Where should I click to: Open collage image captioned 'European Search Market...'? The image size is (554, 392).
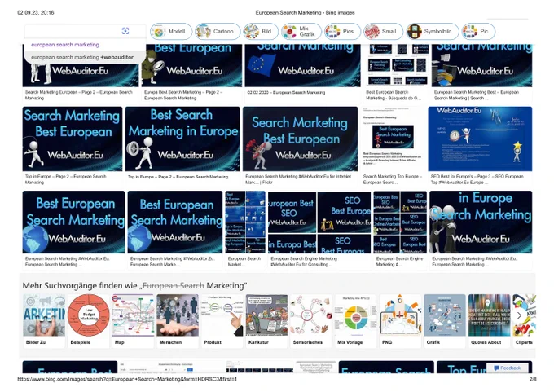pos(245,222)
